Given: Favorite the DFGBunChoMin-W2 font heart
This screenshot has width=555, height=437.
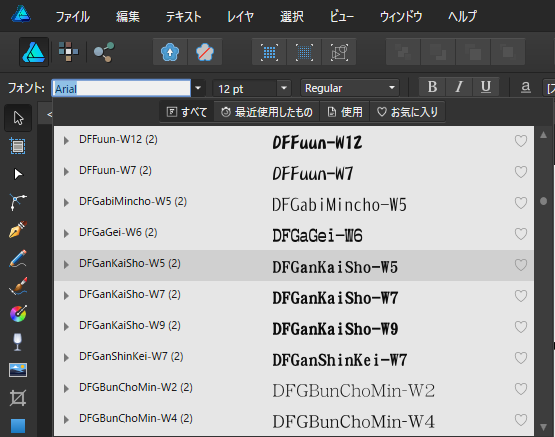Looking at the screenshot, I should [521, 389].
